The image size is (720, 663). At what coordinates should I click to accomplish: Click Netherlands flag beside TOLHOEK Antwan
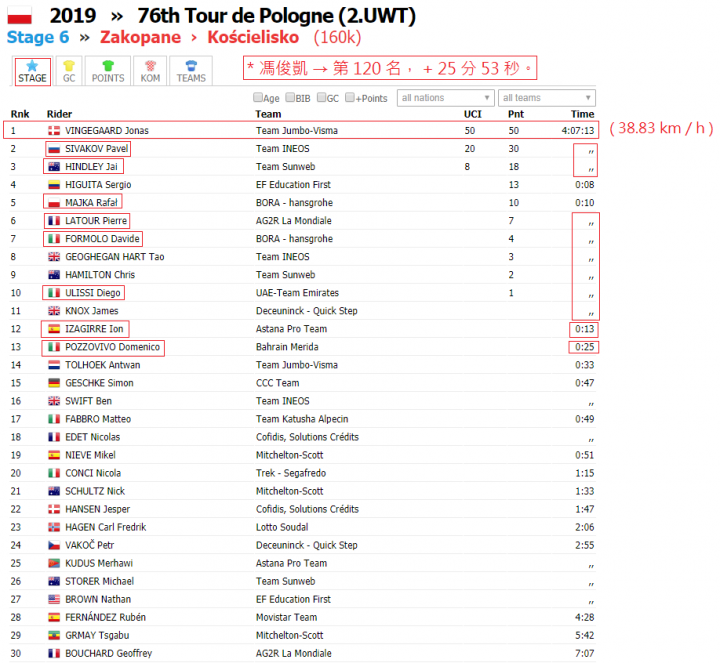click(x=54, y=365)
